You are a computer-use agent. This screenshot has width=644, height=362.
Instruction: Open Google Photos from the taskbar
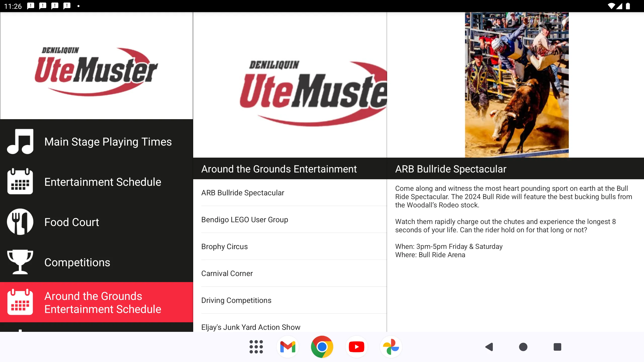click(x=391, y=347)
